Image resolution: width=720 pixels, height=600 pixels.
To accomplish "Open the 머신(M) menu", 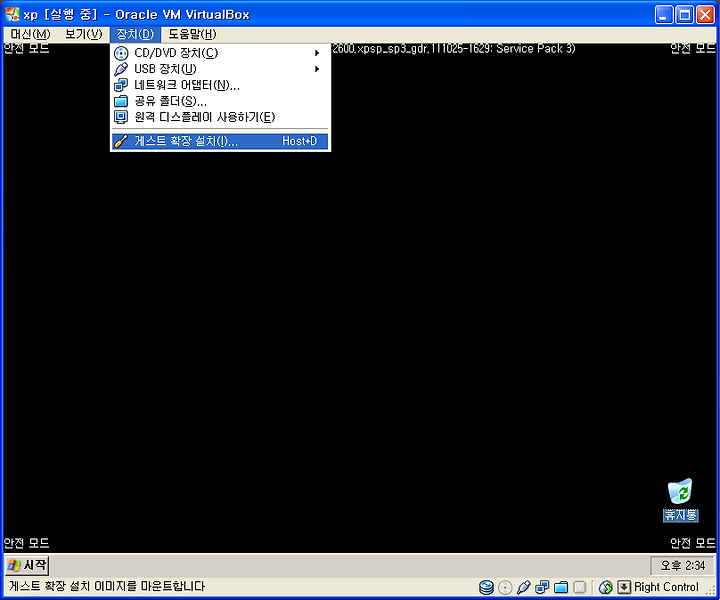I will pyautogui.click(x=30, y=34).
